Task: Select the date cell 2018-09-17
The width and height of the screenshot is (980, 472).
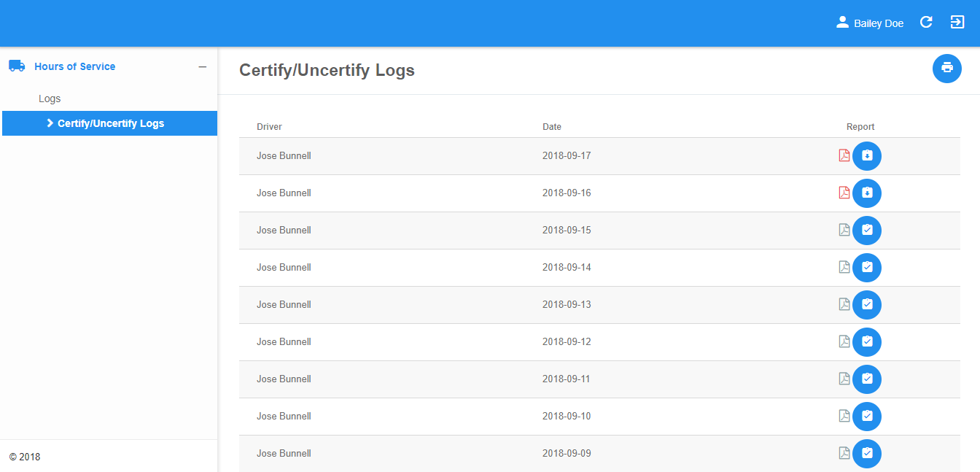Action: pyautogui.click(x=567, y=155)
